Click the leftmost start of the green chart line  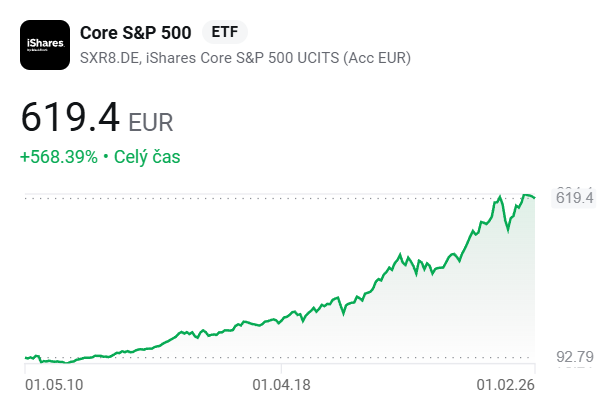point(25,356)
